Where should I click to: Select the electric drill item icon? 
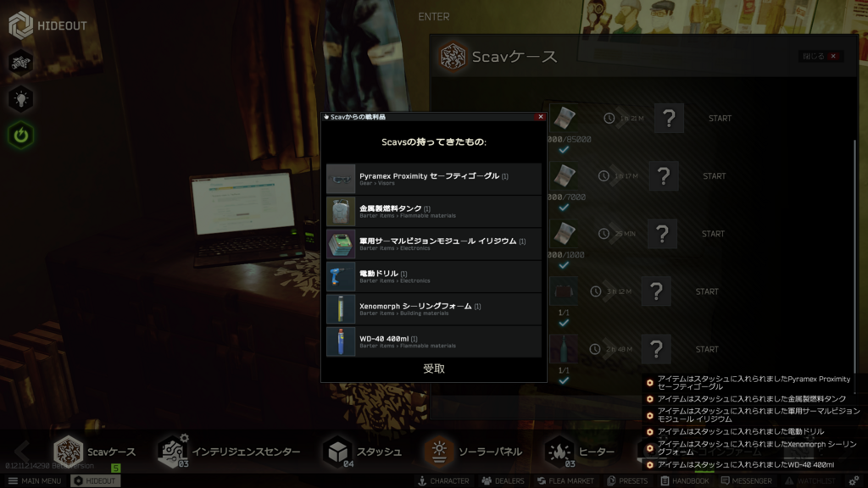click(341, 277)
